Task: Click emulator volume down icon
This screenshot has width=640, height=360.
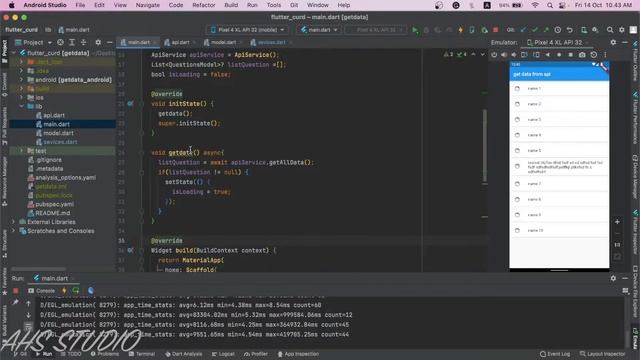Action: [514, 55]
